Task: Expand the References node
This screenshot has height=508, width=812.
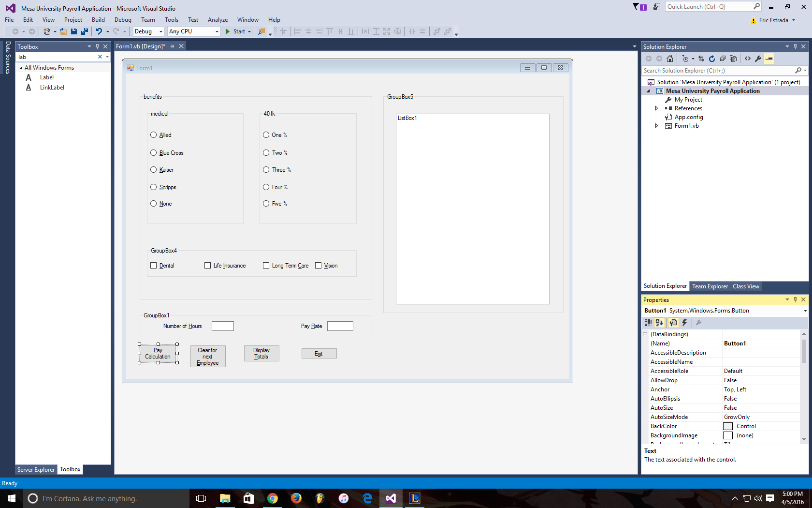Action: [x=656, y=108]
